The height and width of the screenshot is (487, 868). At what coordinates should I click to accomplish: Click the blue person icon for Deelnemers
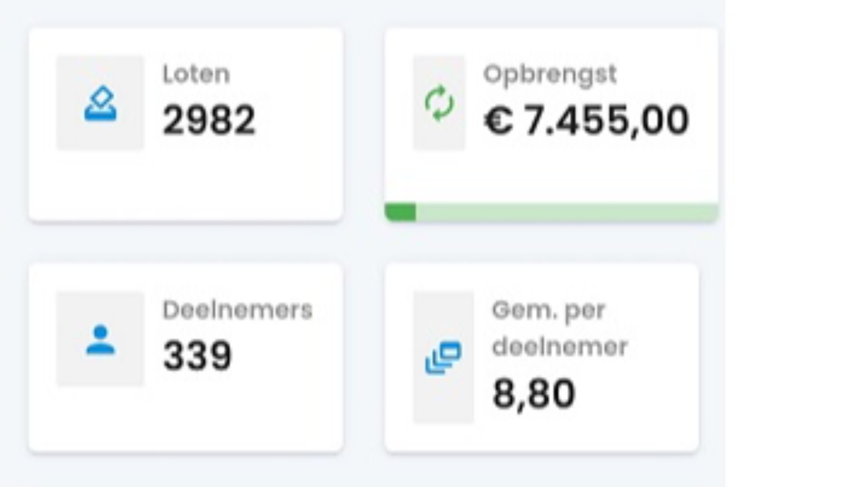100,340
